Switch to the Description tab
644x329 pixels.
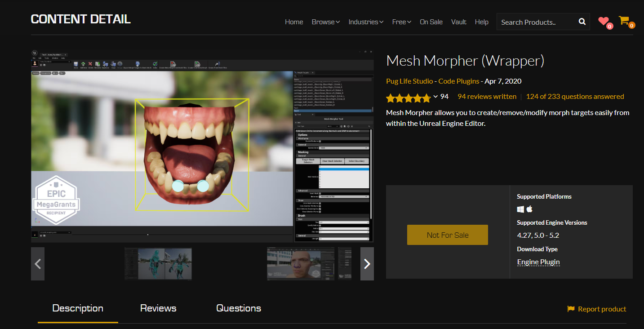click(78, 308)
